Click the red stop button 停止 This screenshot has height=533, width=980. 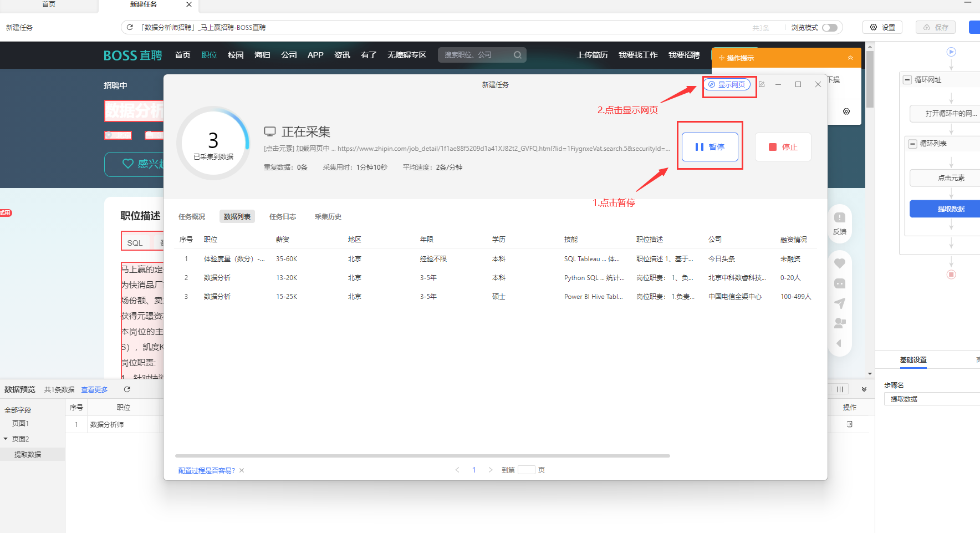pyautogui.click(x=783, y=147)
